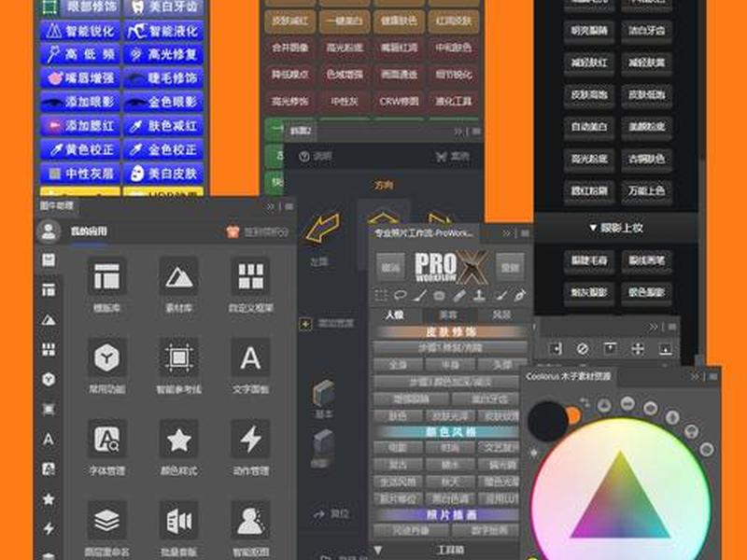Collapse the apps panel using its double arrows
This screenshot has height=560, width=747.
271,206
